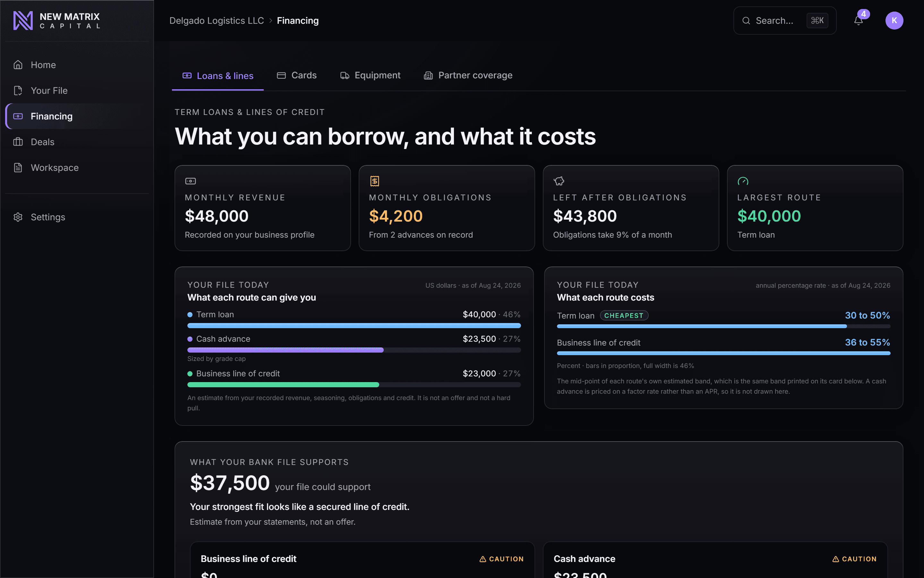
Task: Click the Term loan blue dot
Action: pyautogui.click(x=190, y=315)
